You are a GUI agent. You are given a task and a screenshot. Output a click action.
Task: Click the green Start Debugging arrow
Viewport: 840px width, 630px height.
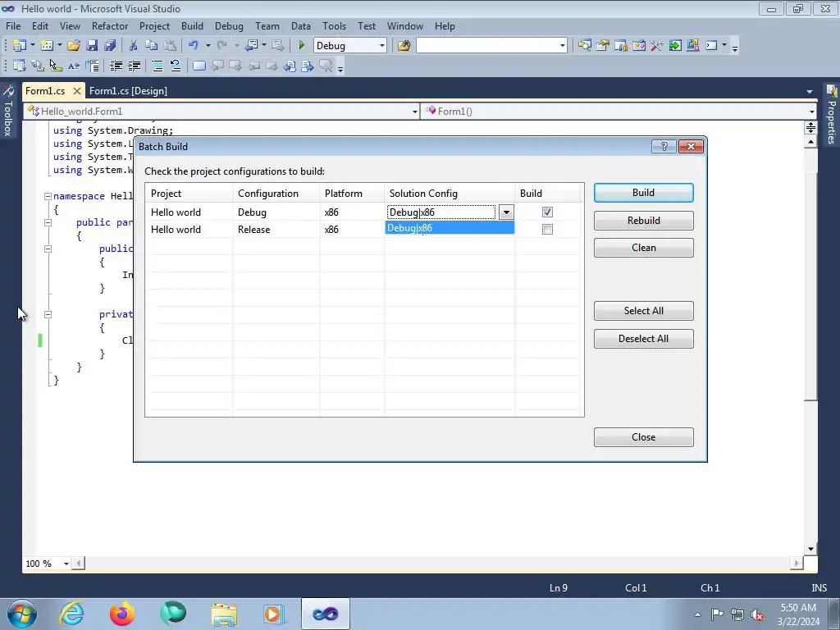pyautogui.click(x=302, y=46)
